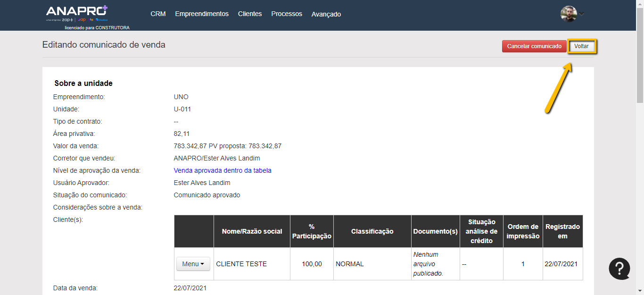Go to the Clientes menu

pyautogui.click(x=250, y=14)
